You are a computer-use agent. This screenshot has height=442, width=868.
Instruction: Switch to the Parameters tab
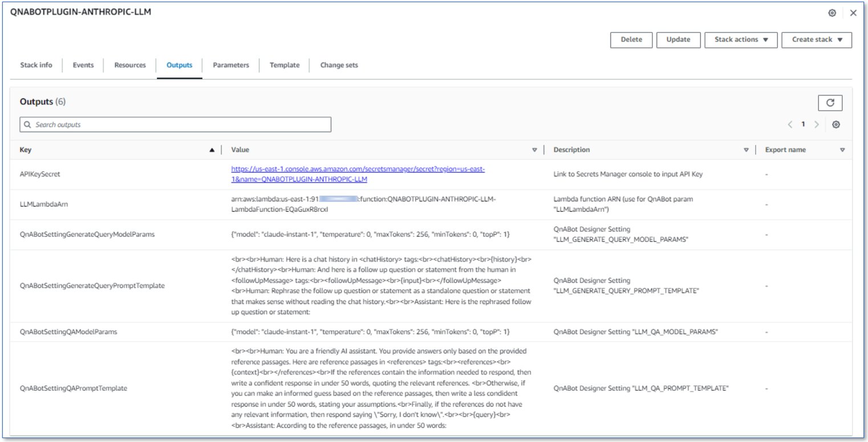pyautogui.click(x=231, y=65)
